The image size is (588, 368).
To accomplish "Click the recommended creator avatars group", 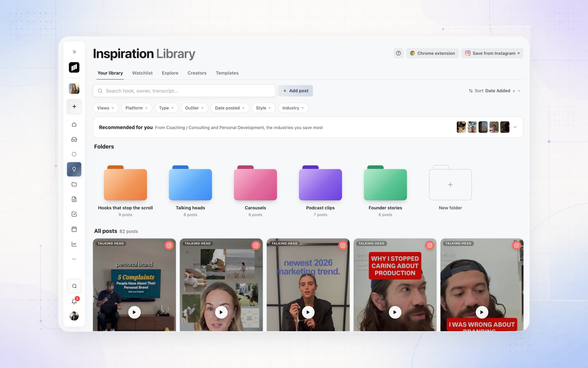I will (483, 127).
